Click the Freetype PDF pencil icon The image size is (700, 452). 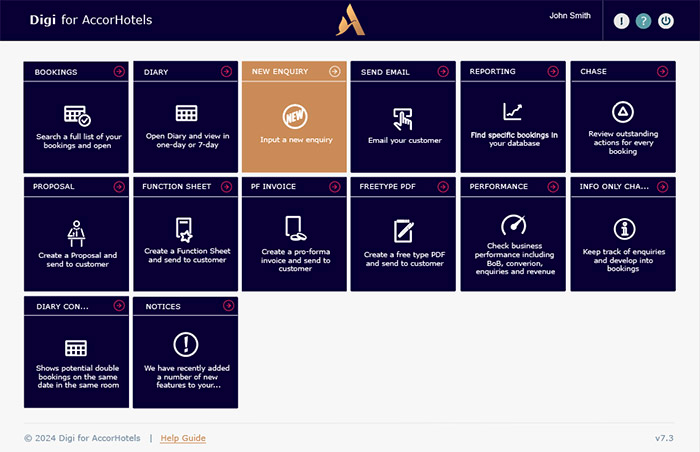coord(404,231)
